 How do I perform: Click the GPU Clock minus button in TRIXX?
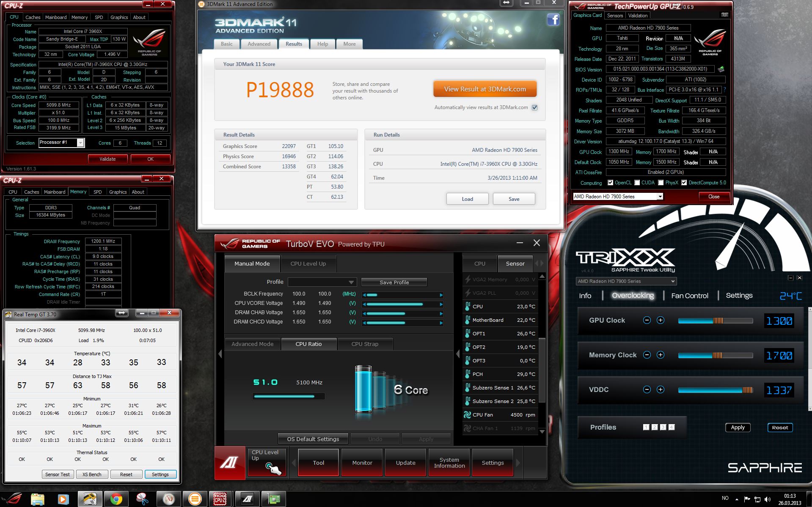pos(647,320)
